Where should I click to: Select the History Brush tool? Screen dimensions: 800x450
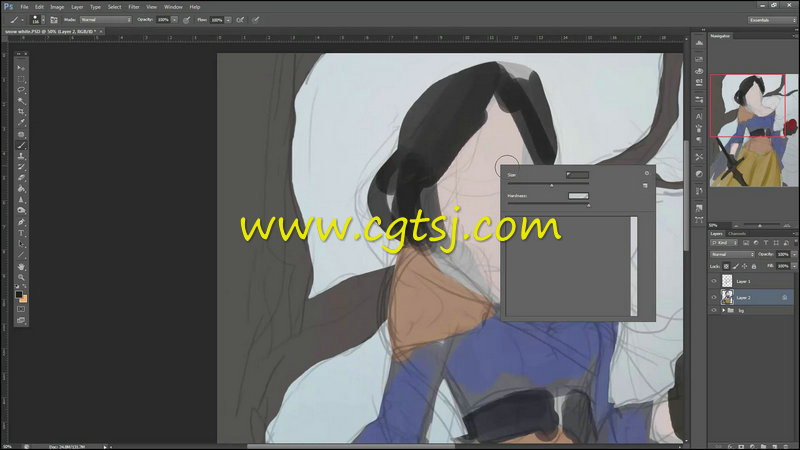[x=21, y=167]
